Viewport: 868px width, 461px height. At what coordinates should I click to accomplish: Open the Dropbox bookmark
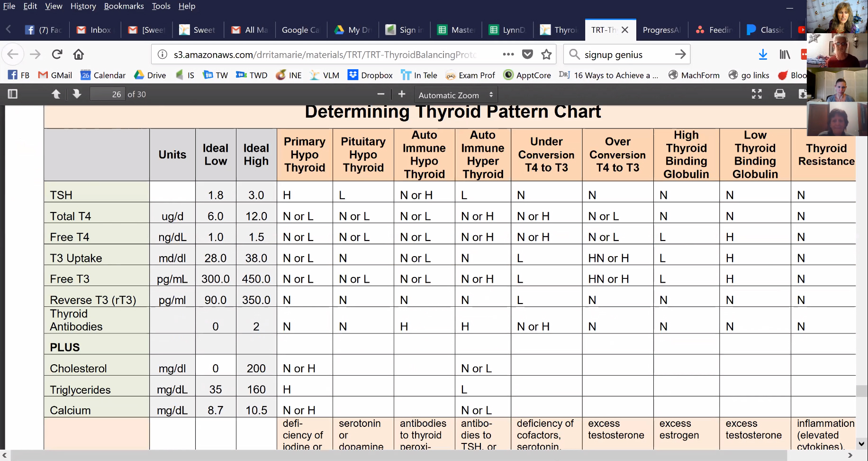370,75
